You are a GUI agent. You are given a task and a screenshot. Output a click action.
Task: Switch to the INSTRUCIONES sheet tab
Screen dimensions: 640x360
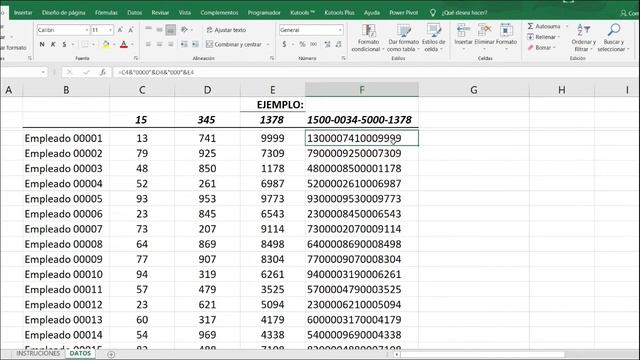[x=38, y=353]
